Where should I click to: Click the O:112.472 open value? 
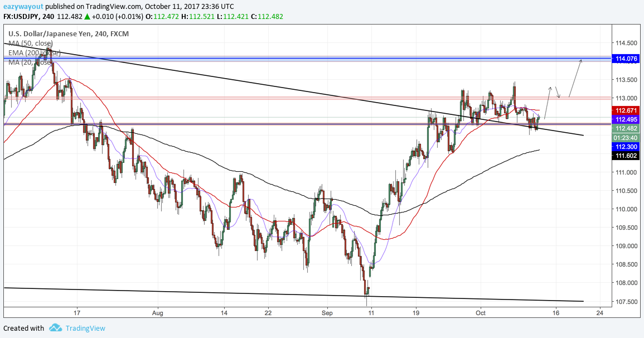point(162,17)
